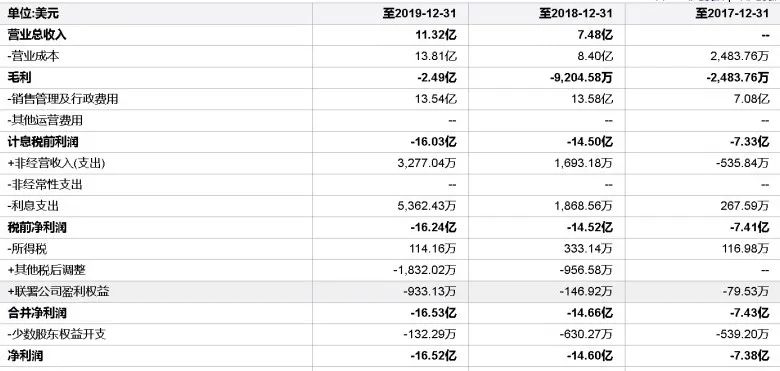Click the 2018 gross profit -9,204.58万
This screenshot has width=780, height=371.
582,78
